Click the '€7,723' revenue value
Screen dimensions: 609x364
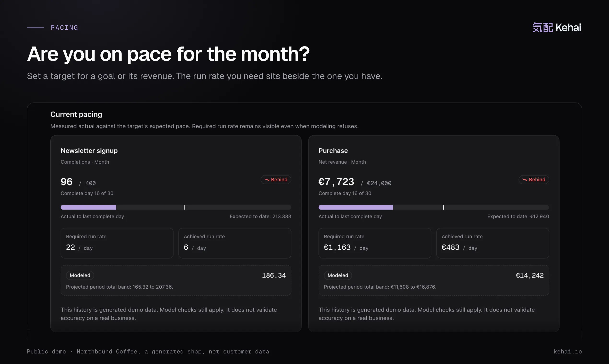tap(336, 182)
